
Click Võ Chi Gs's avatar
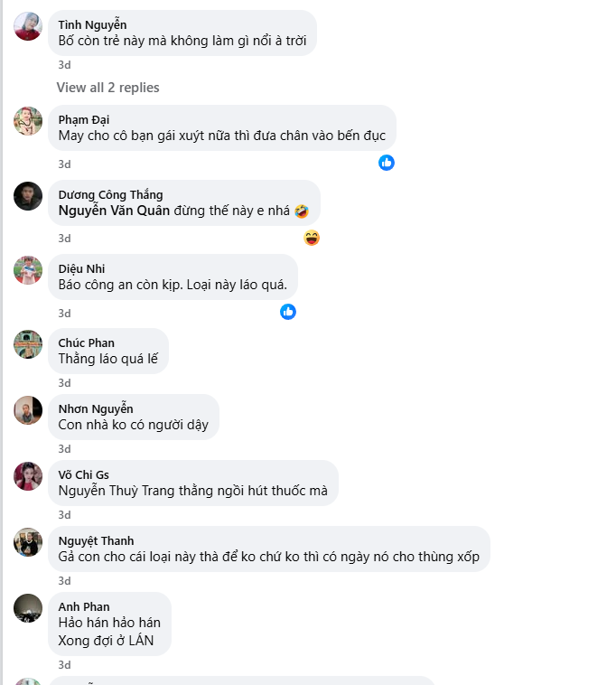click(28, 476)
